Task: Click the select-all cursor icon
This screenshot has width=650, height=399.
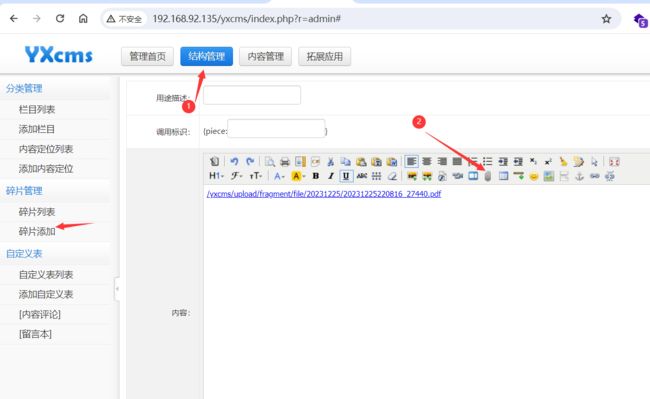Action: point(594,162)
